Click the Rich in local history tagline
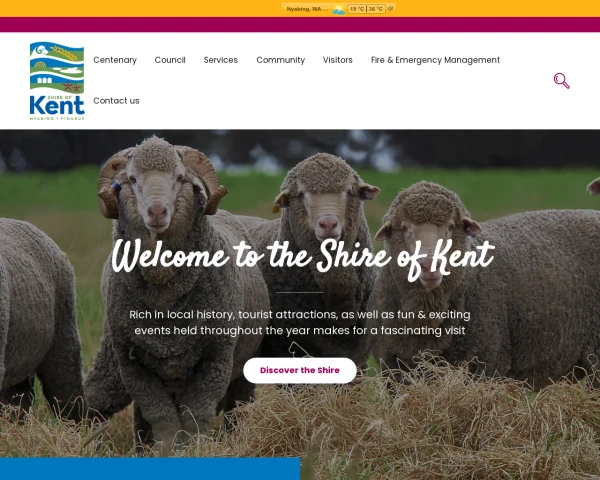 [x=300, y=322]
